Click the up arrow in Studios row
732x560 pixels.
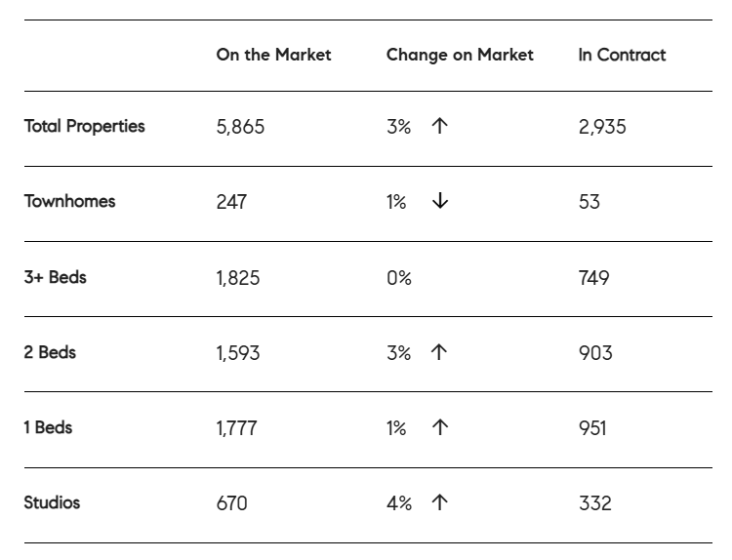439,503
